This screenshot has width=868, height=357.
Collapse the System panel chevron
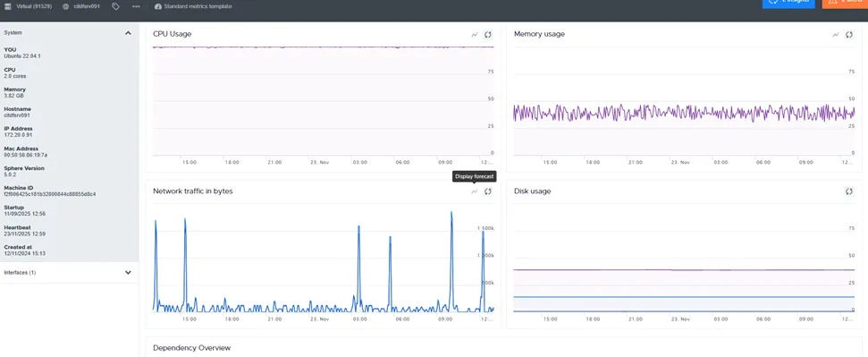point(128,33)
